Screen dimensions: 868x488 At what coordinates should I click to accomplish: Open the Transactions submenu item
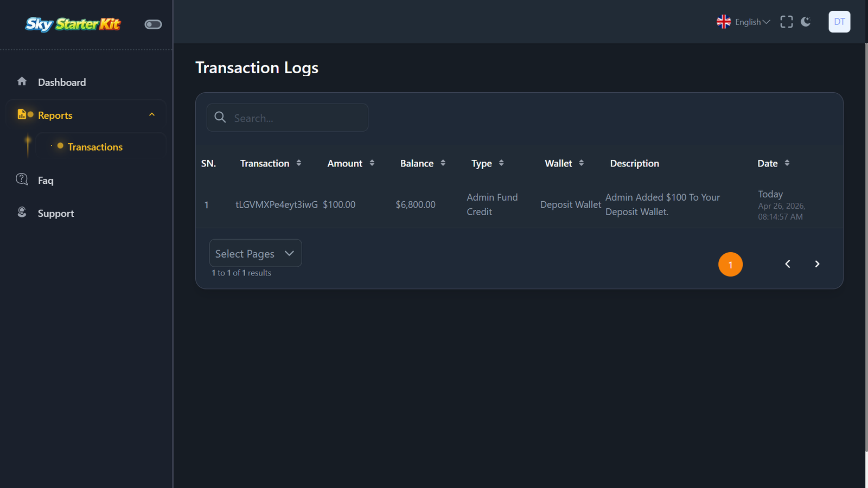[x=95, y=147]
